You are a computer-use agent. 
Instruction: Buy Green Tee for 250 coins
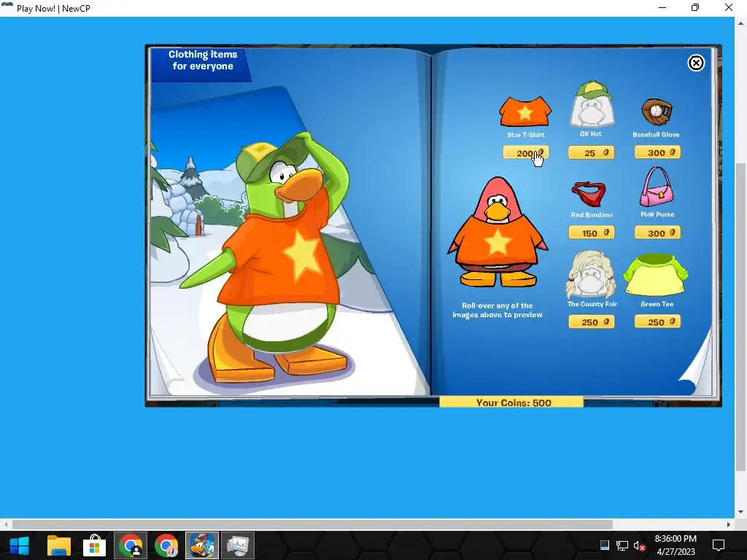coord(657,322)
